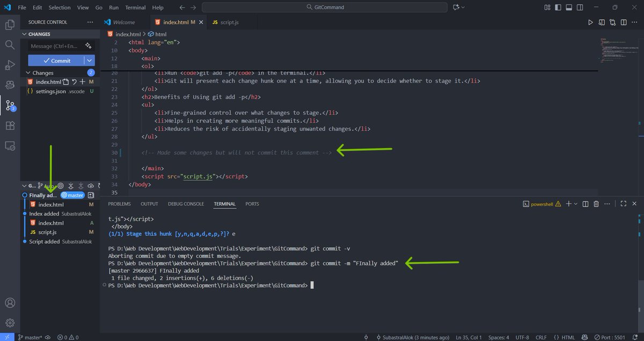Switch to the PROBLEMS panel tab
Viewport: 644px width, 341px height.
119,204
